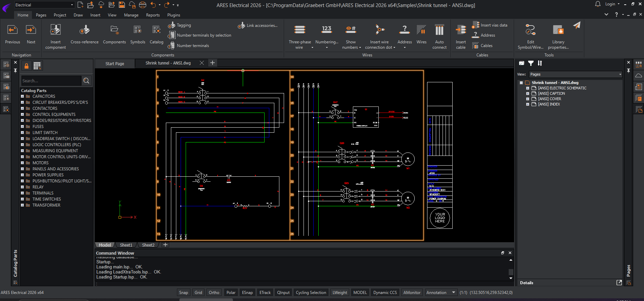Click Number terminals by selection
Viewport: 644px width, 301px height.
204,35
